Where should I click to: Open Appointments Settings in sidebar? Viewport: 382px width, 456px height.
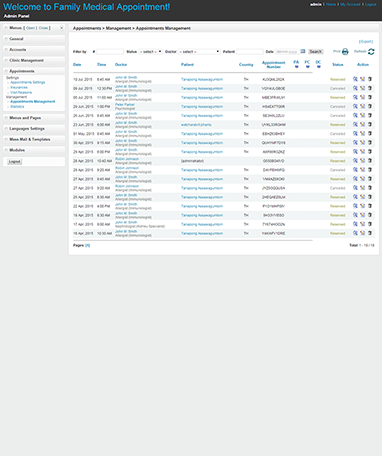pyautogui.click(x=28, y=82)
